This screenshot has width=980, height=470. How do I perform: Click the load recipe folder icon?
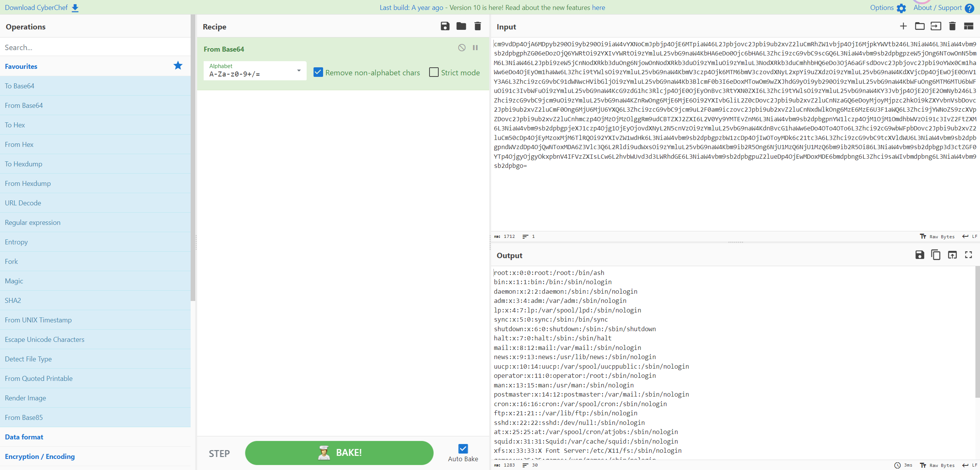click(x=461, y=26)
